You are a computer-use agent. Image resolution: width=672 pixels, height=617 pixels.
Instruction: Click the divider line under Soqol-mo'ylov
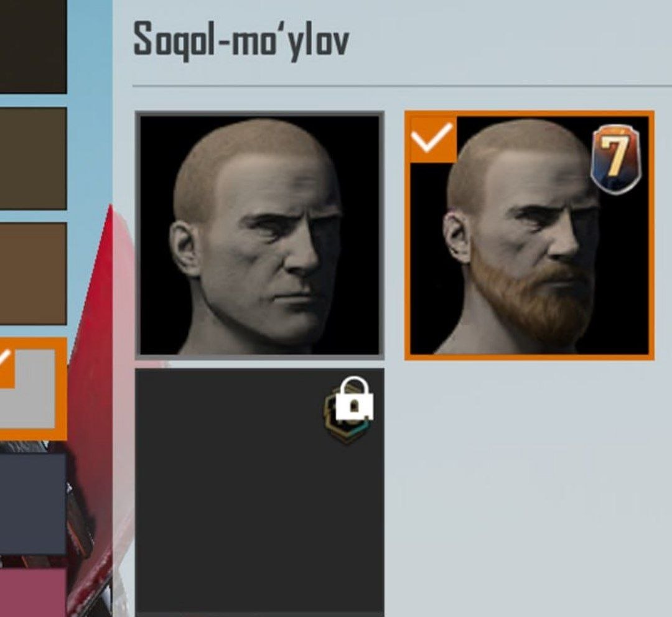pos(402,86)
